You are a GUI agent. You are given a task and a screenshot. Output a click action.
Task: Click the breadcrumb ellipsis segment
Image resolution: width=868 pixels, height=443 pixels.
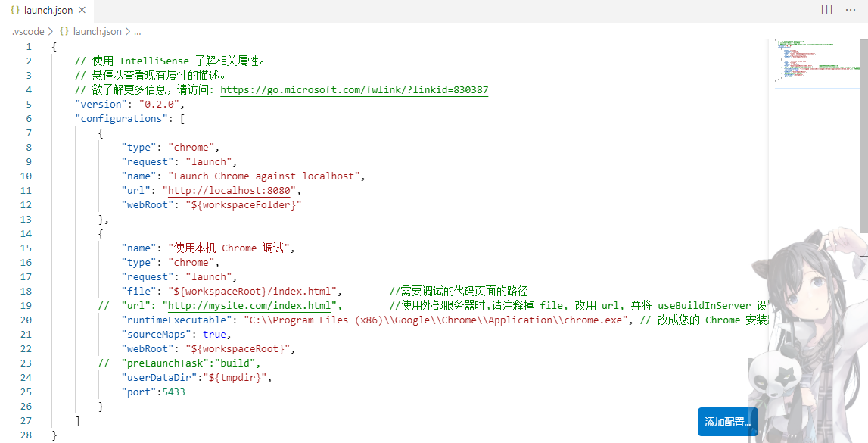pyautogui.click(x=137, y=32)
